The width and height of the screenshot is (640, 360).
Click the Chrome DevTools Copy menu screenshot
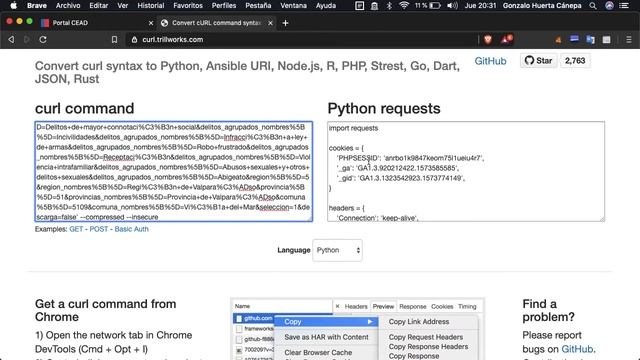click(358, 329)
